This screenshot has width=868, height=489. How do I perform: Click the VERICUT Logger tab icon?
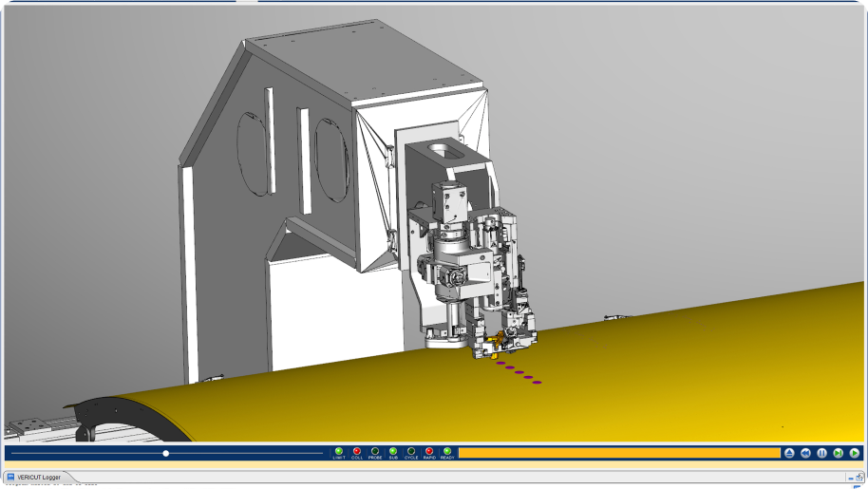(x=10, y=477)
